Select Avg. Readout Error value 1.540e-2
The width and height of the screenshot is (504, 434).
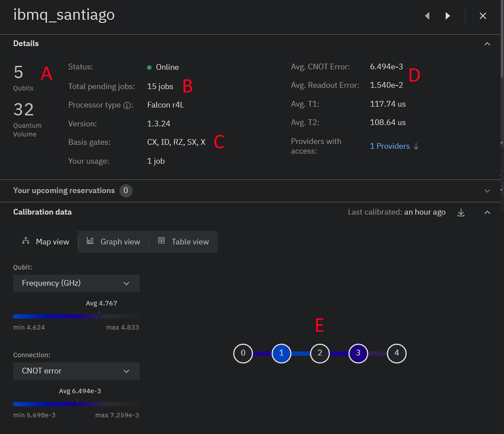386,85
